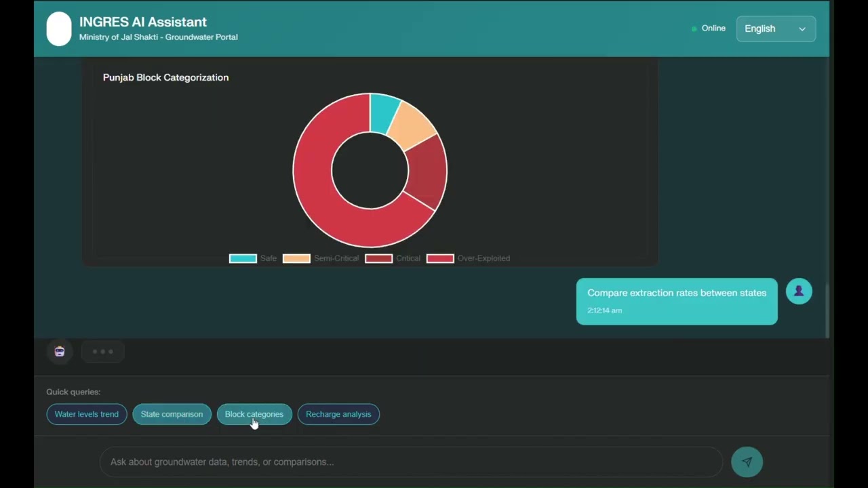Click the INGRES AI Assistant title
868x488 pixels.
coord(143,22)
